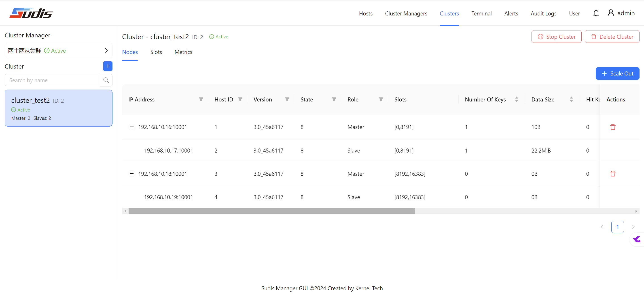Open the notifications bell icon
This screenshot has width=644, height=297.
pyautogui.click(x=596, y=13)
